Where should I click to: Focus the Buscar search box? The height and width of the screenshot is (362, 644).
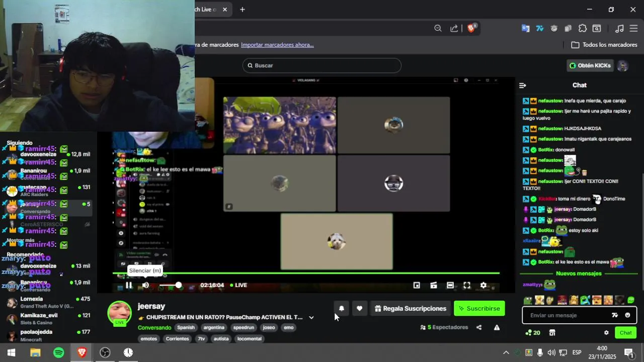[x=322, y=65]
